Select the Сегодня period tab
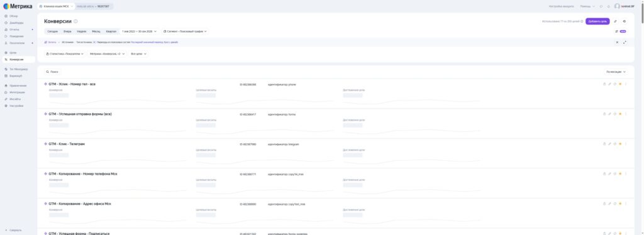This screenshot has width=644, height=235. pos(53,31)
